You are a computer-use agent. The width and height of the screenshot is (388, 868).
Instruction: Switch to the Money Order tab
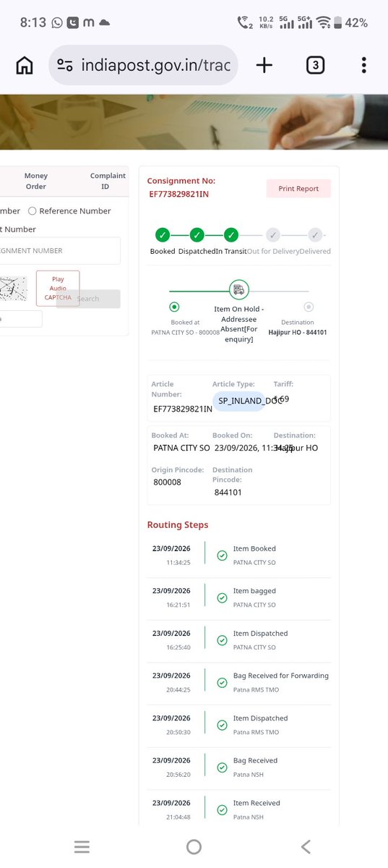click(36, 181)
